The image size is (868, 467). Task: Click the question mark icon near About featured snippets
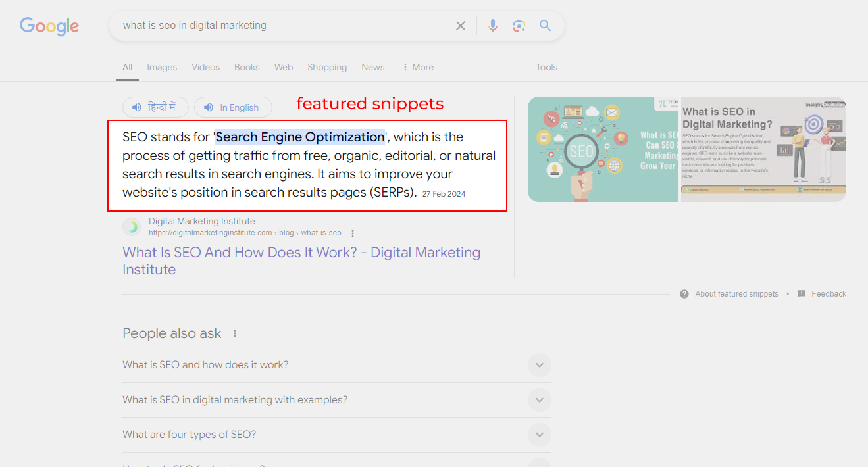pyautogui.click(x=684, y=294)
